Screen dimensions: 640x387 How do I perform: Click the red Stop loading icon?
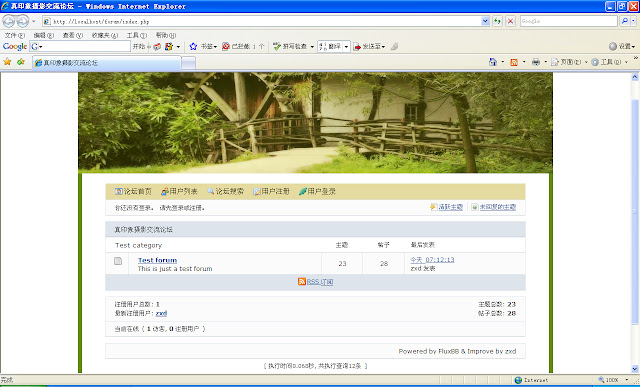510,21
